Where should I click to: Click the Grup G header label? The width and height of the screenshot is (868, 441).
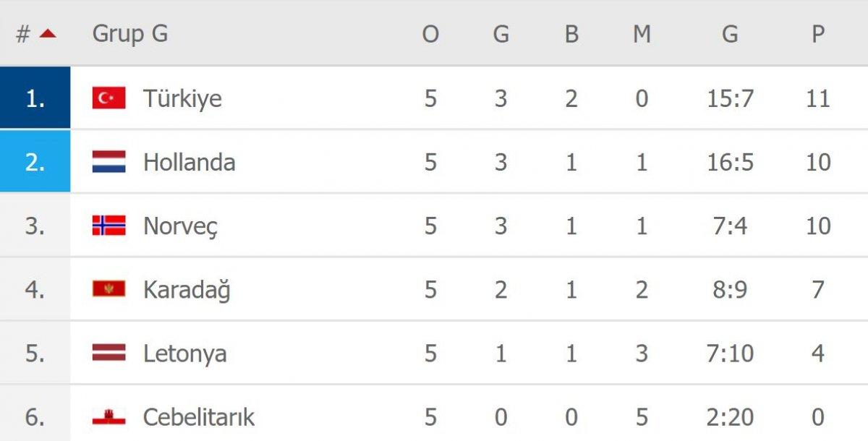click(130, 33)
